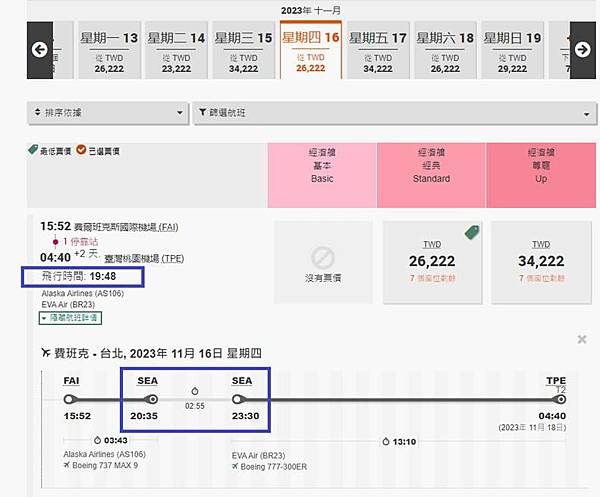Click the Boeing 737 MAX 9 aircraft text
Viewport: 600px width, 497px height.
[x=105, y=465]
